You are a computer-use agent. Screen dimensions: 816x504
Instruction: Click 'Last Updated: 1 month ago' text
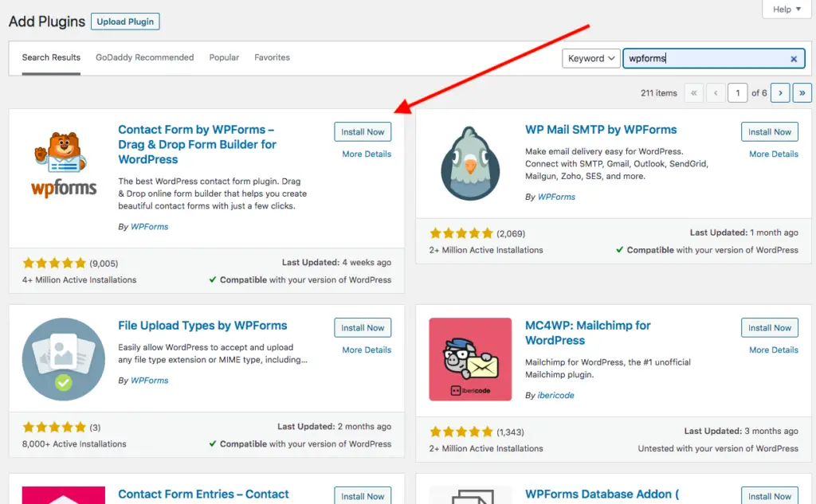[x=744, y=233]
